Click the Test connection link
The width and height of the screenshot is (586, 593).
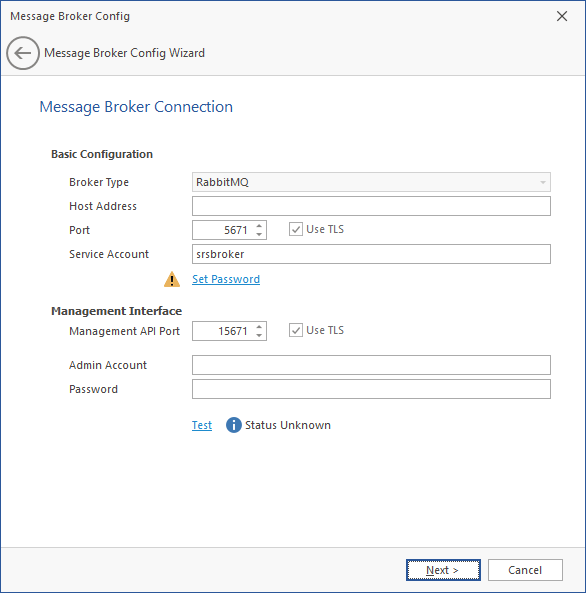(202, 425)
